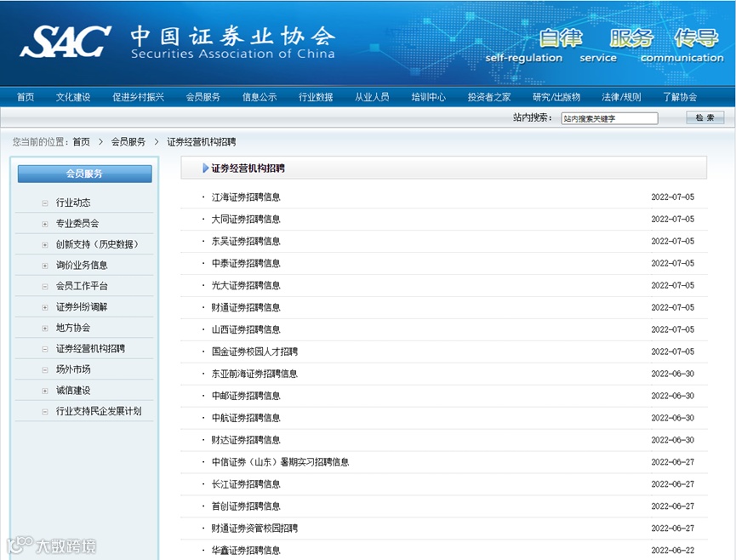
Task: Go to 会员服务 in the breadcrumb
Action: click(128, 142)
